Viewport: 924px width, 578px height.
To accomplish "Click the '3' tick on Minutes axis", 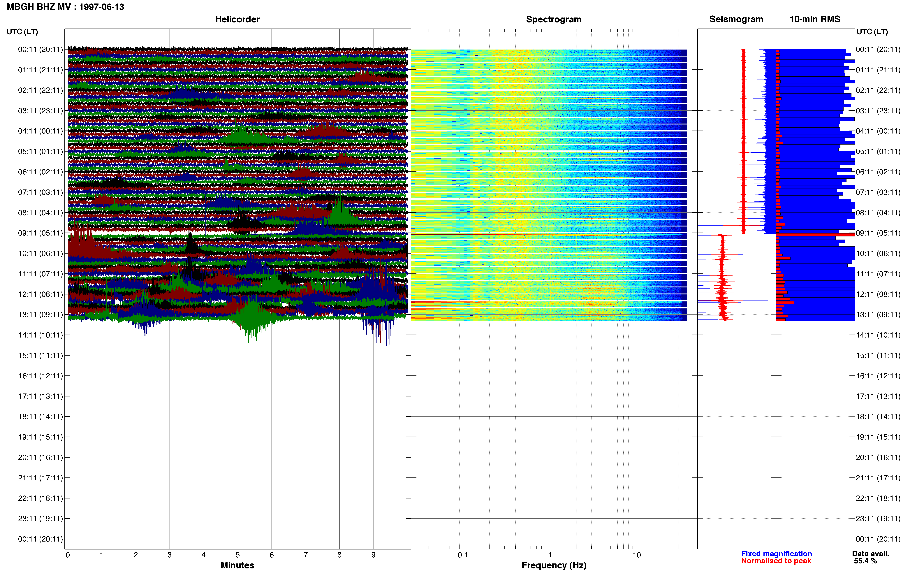I will 170,555.
